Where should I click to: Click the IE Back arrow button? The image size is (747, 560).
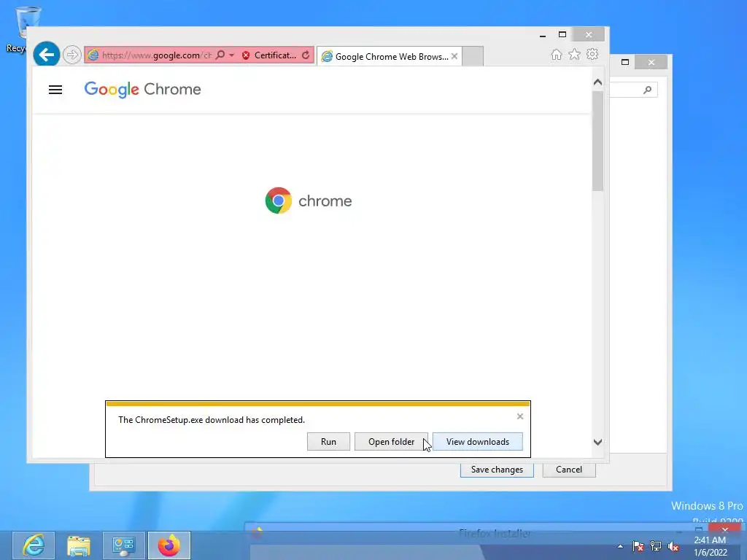click(x=46, y=54)
